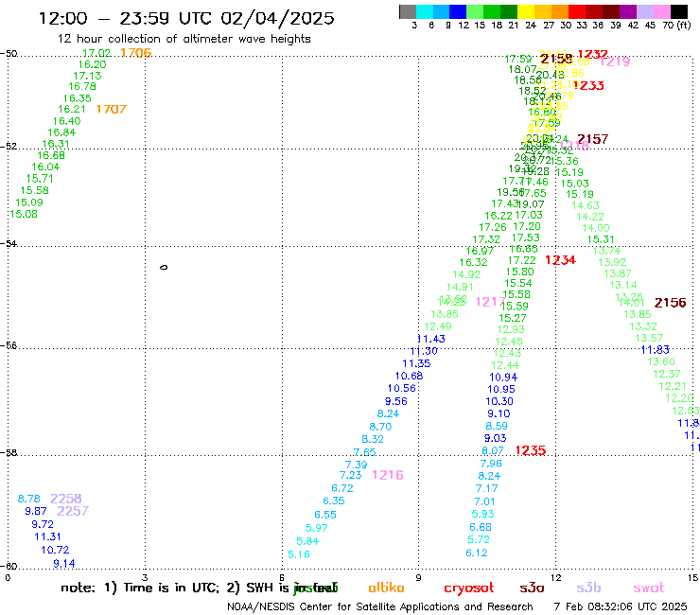
Task: Click the note 'Time is in UTC'
Action: 171,588
